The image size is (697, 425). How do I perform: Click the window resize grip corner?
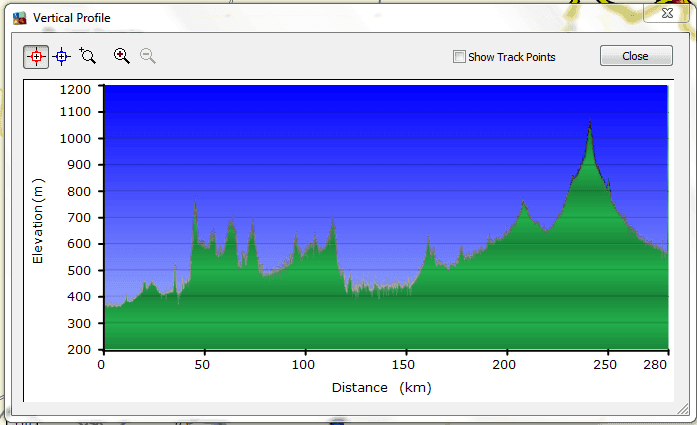click(683, 409)
